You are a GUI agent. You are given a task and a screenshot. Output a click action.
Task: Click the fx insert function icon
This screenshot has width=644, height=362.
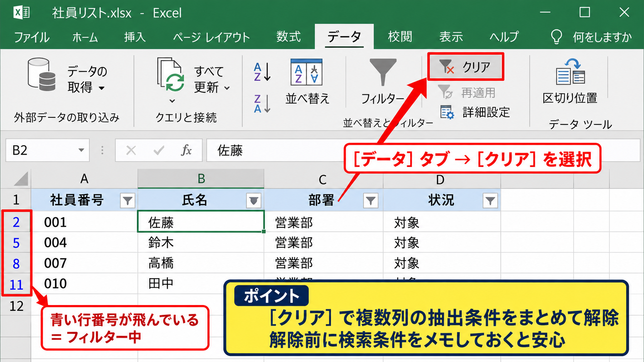tap(186, 150)
